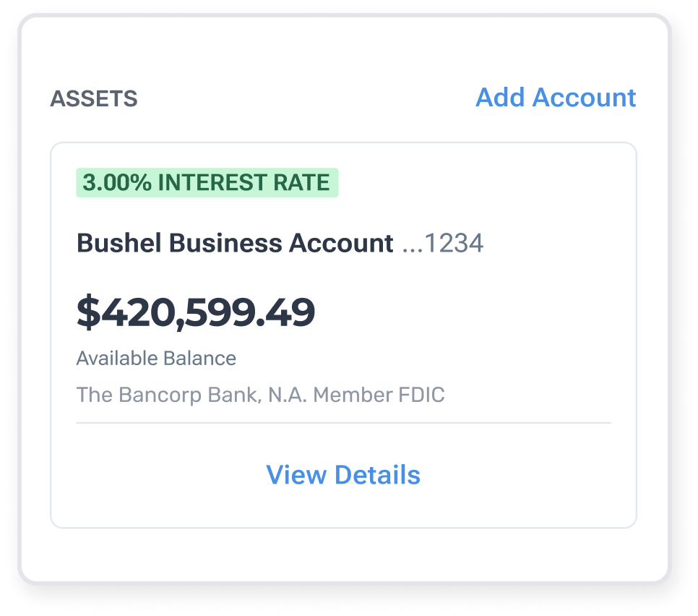This screenshot has width=698, height=616.
Task: Click the Add Account link
Action: (555, 98)
